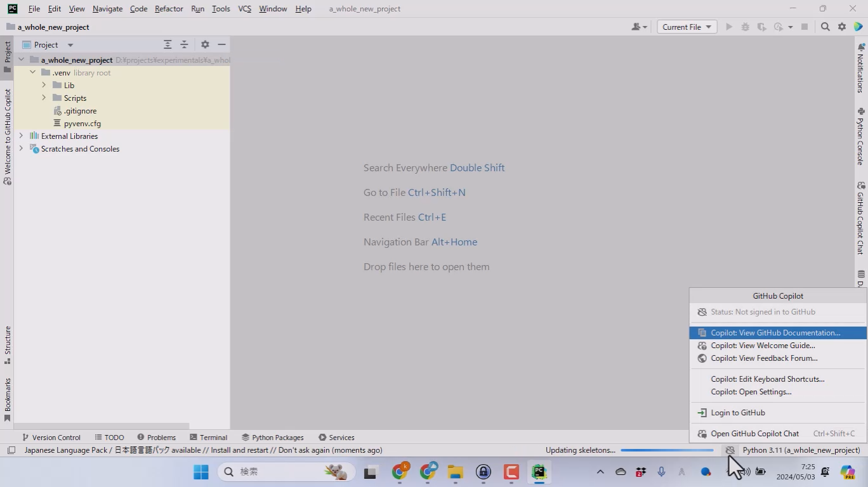Expand the Lib folder
Screen dimensions: 868x487
point(44,85)
